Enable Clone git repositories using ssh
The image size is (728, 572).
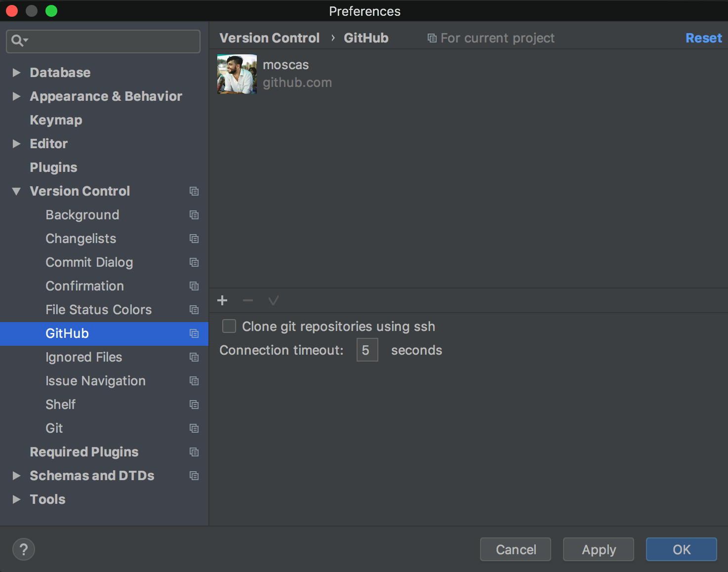click(x=229, y=326)
